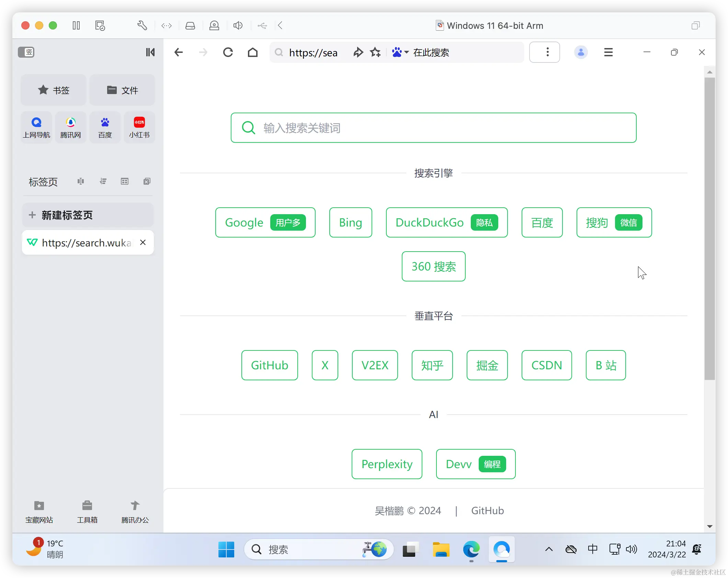Viewport: 728px width, 578px height.
Task: Bookmark page with star icon
Action: point(375,52)
